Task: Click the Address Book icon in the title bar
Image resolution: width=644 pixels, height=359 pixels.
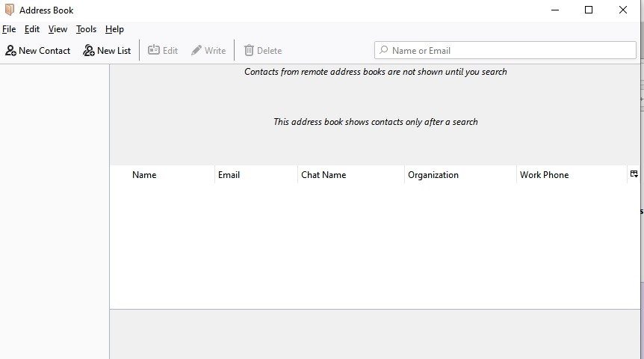Action: tap(10, 10)
